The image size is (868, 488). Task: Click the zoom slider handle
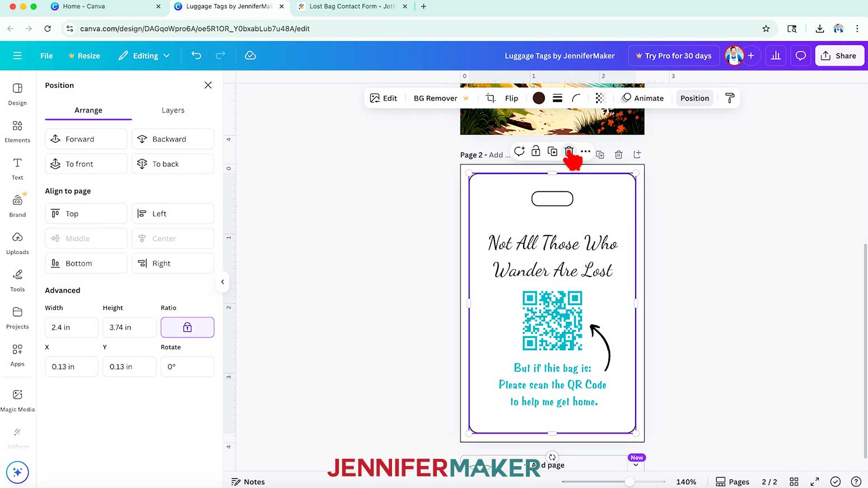[x=629, y=482]
